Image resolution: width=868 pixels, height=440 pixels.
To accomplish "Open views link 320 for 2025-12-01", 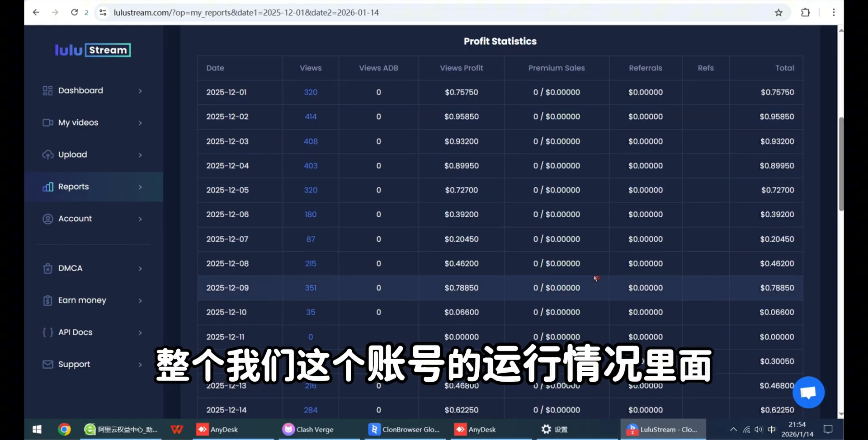I will point(311,92).
